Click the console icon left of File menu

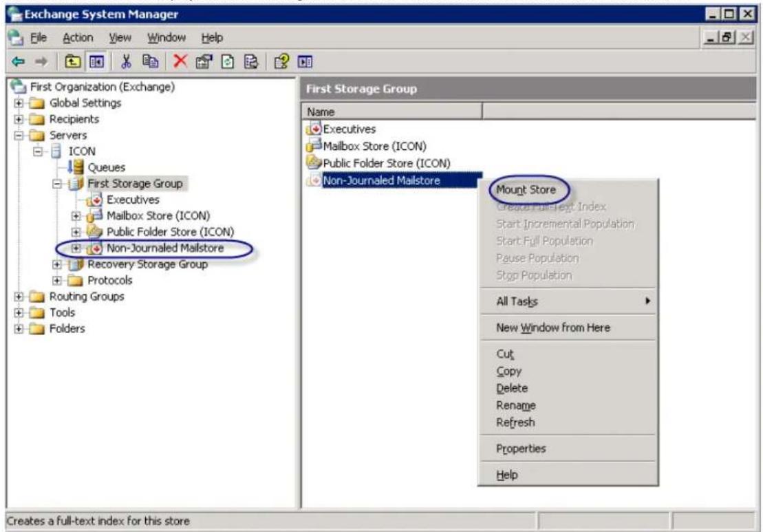[16, 37]
